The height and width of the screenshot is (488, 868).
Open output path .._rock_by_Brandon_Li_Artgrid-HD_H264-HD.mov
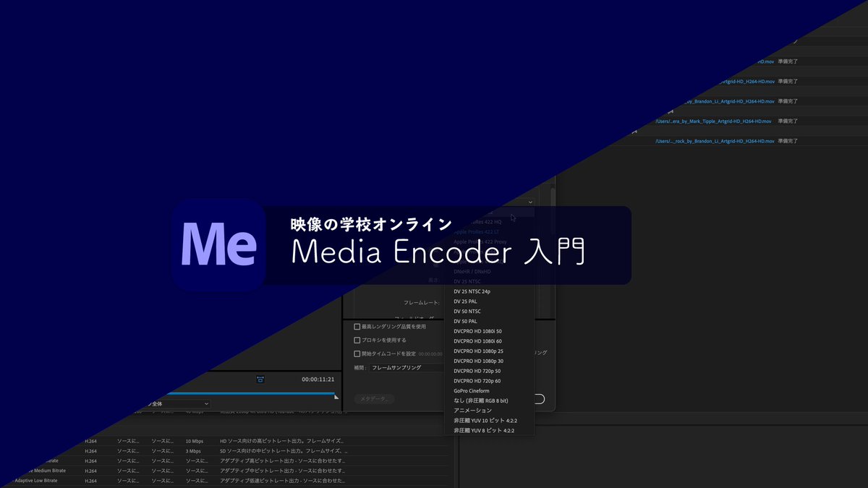pyautogui.click(x=715, y=141)
